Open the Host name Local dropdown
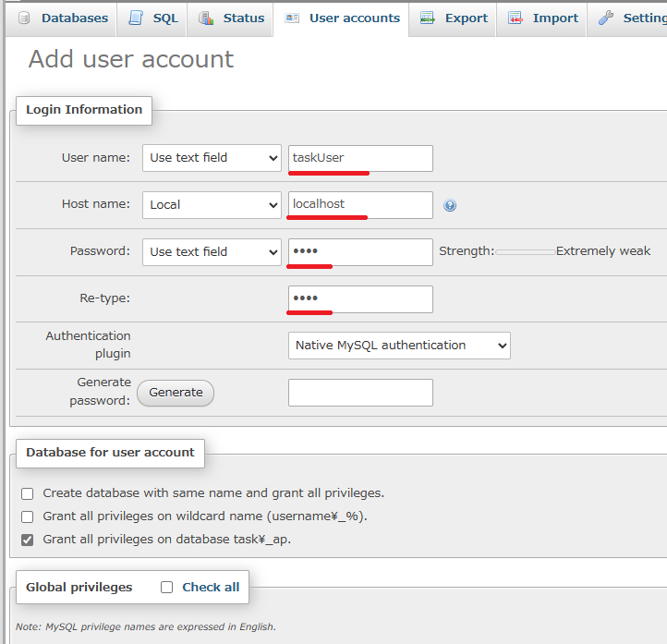 pyautogui.click(x=212, y=204)
